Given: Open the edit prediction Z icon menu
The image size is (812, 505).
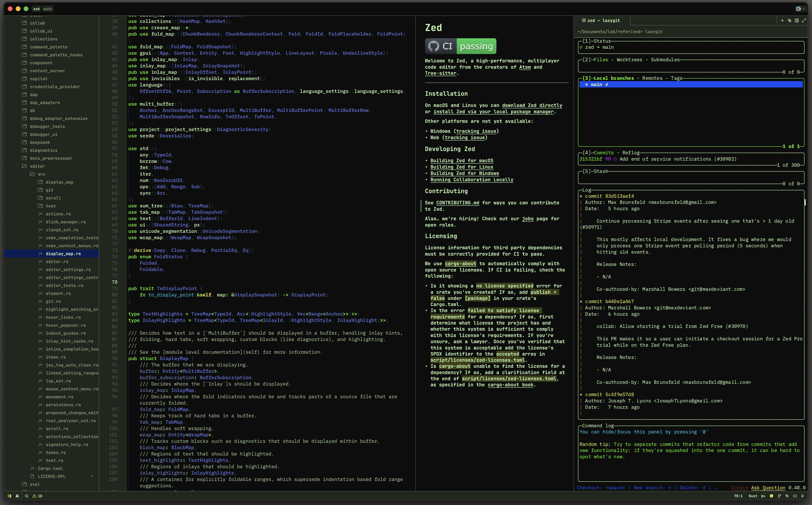Looking at the screenshot, I should pyautogui.click(x=763, y=496).
